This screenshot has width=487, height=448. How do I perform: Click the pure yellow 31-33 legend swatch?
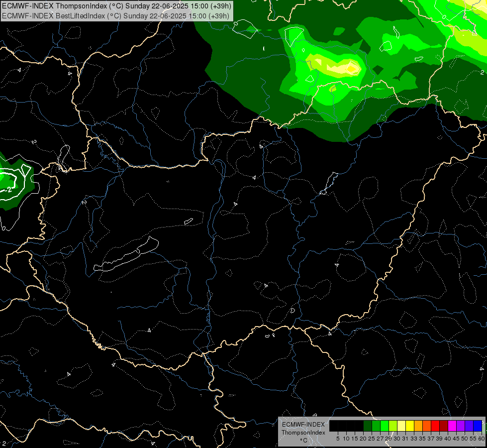click(x=410, y=426)
